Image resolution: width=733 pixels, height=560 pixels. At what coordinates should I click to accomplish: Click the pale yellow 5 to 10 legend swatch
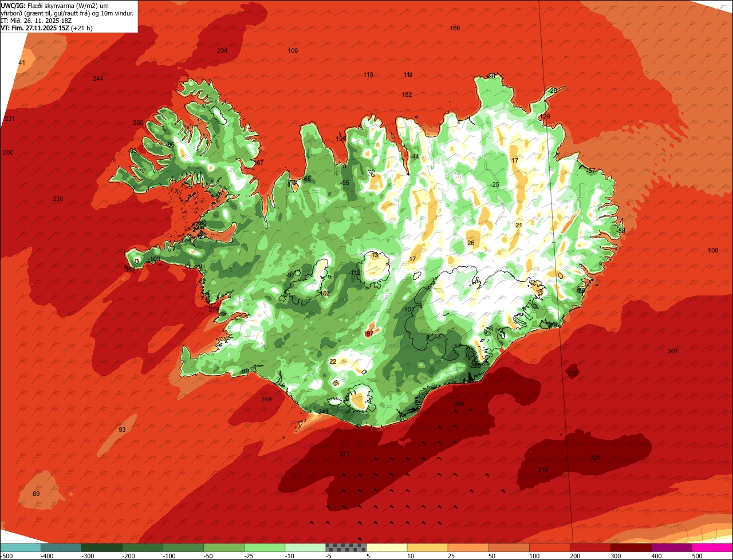(x=387, y=548)
